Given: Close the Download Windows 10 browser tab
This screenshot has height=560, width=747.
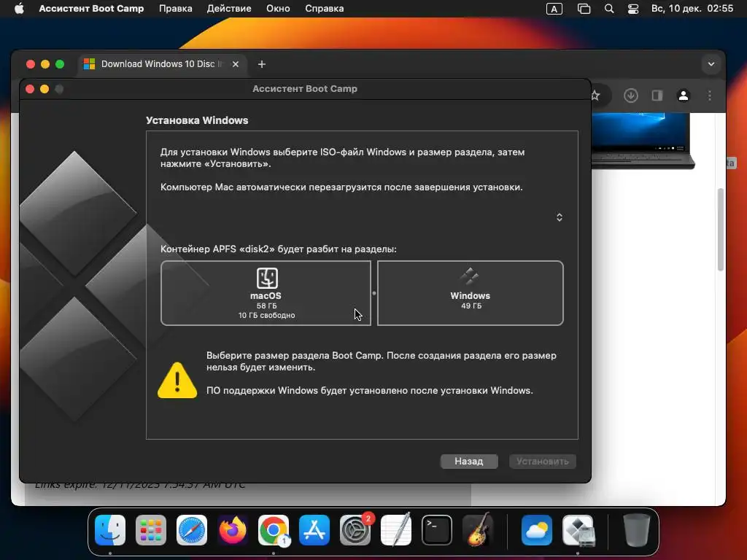Looking at the screenshot, I should (236, 64).
